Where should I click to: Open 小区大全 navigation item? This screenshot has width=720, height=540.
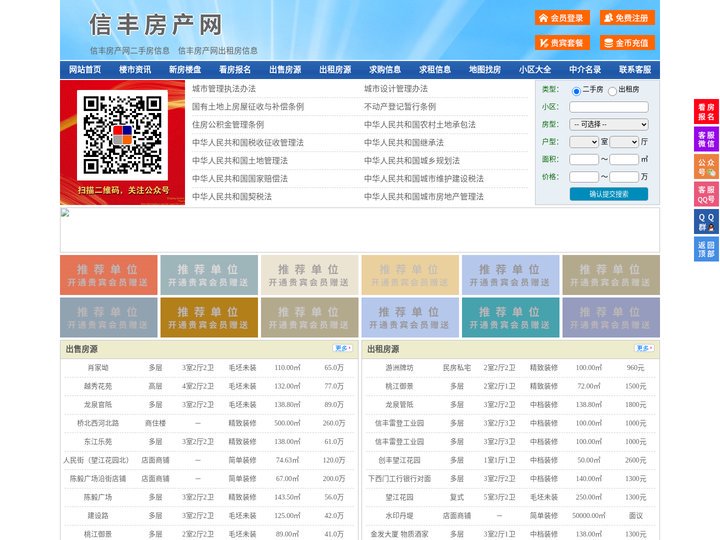pos(535,70)
